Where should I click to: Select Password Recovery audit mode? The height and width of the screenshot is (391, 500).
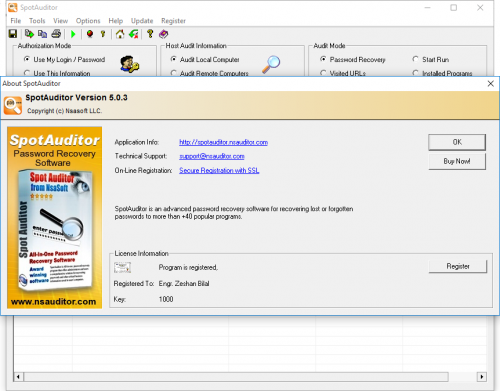353,59
